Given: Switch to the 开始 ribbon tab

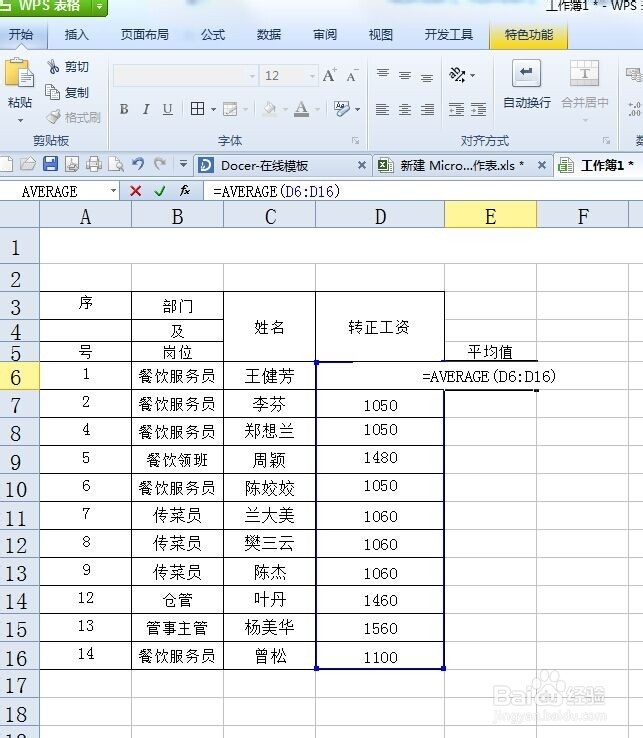Looking at the screenshot, I should tap(21, 35).
